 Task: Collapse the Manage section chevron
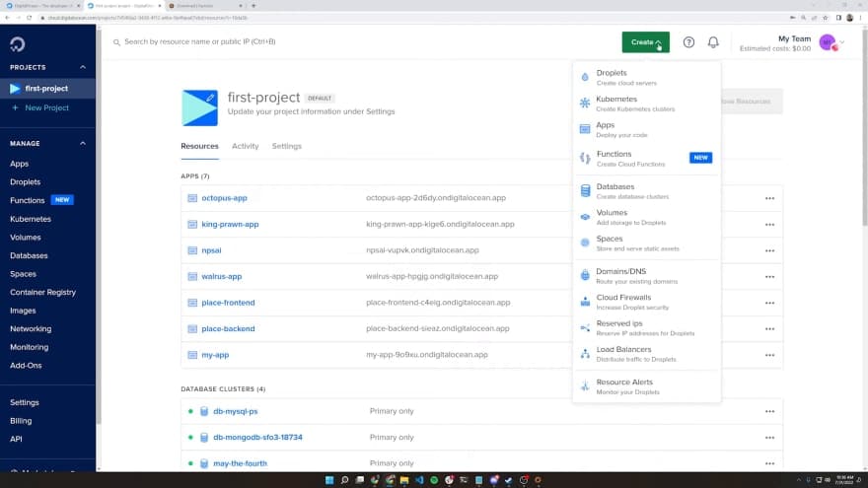pos(83,143)
